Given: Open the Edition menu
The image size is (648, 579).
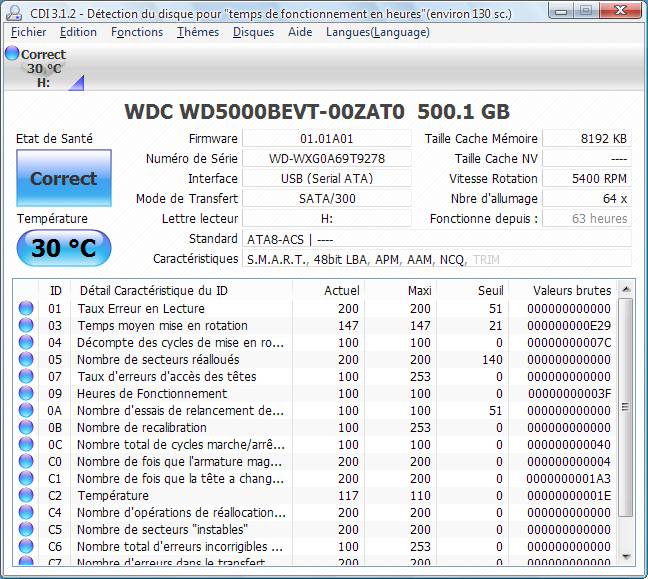Looking at the screenshot, I should click(78, 32).
